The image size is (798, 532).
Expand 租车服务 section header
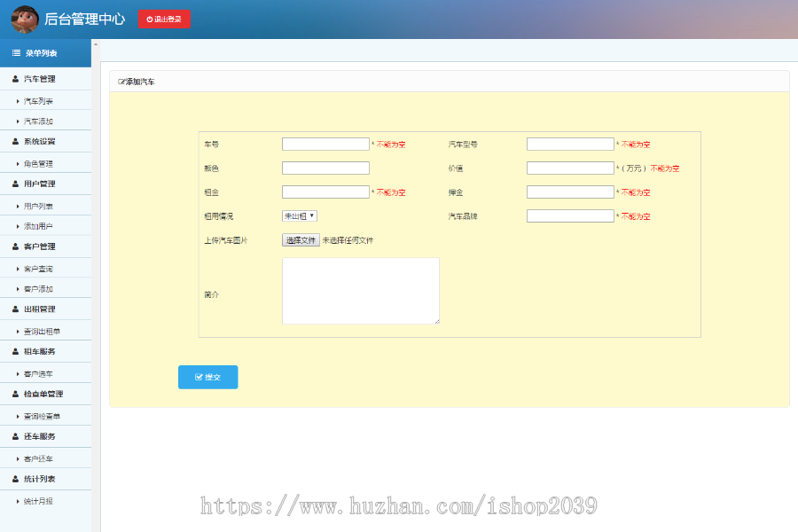[x=45, y=351]
